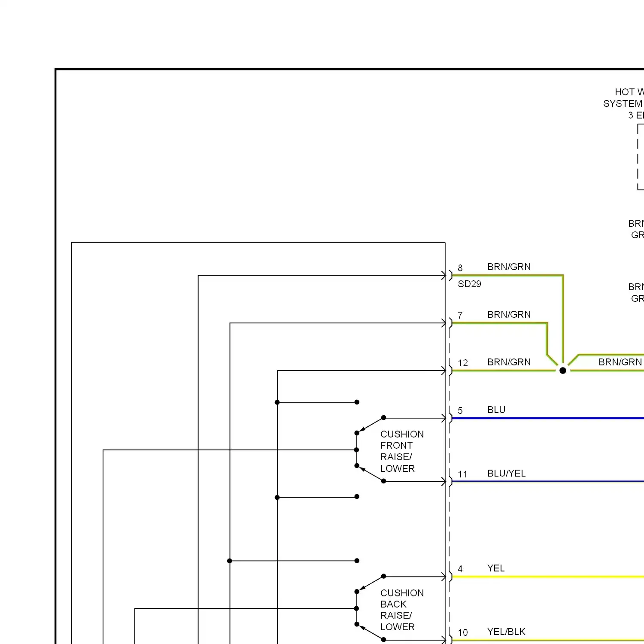Select the BRN/GRN label beside pin 7
The width and height of the screenshot is (644, 644).
[509, 315]
